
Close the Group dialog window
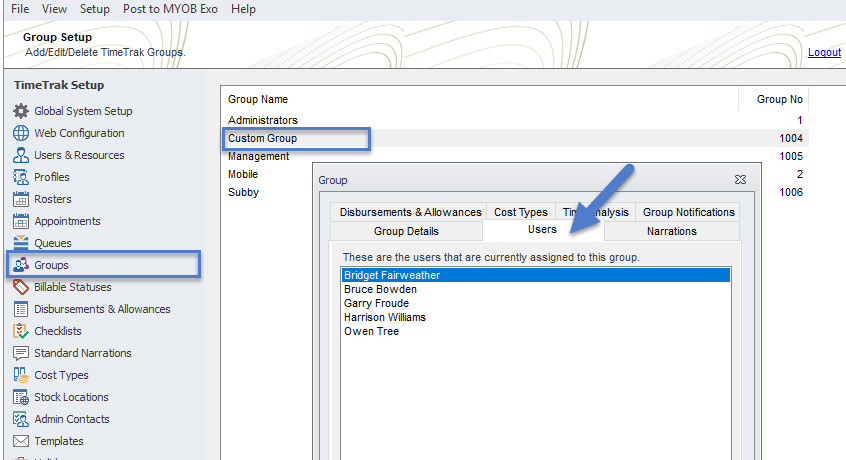pyautogui.click(x=740, y=180)
